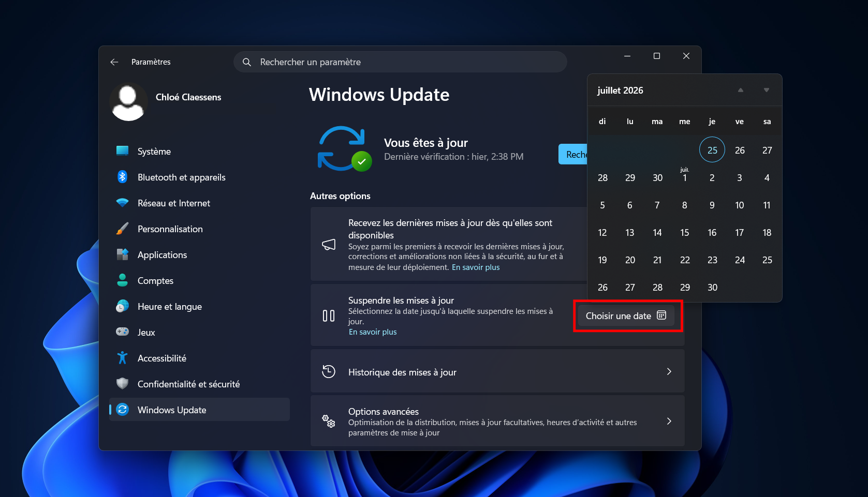Select Système in the sidebar
The width and height of the screenshot is (868, 497).
199,151
